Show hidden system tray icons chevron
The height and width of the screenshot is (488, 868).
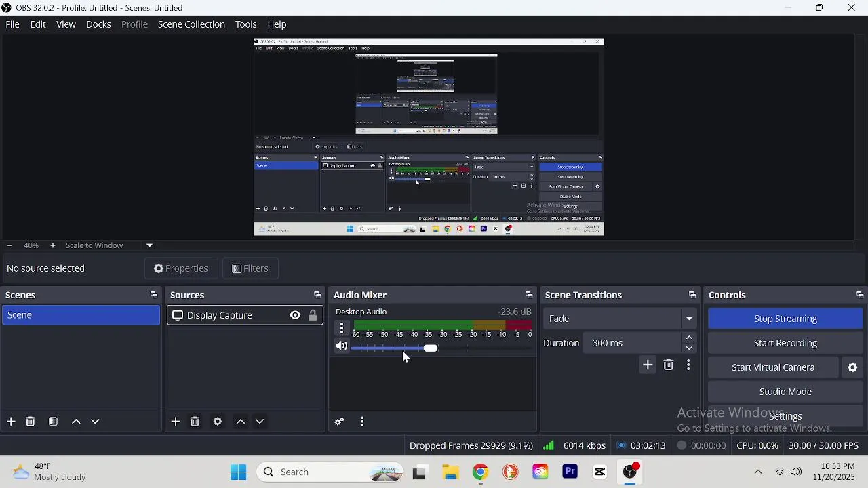758,472
